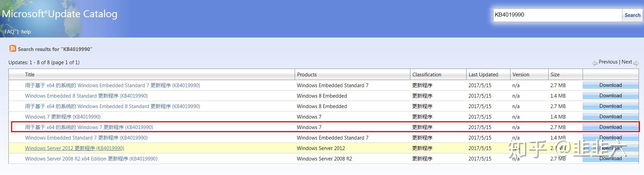Download the 1.4 MB Windows 8 Embedded update
The width and height of the screenshot is (644, 175).
pos(611,96)
